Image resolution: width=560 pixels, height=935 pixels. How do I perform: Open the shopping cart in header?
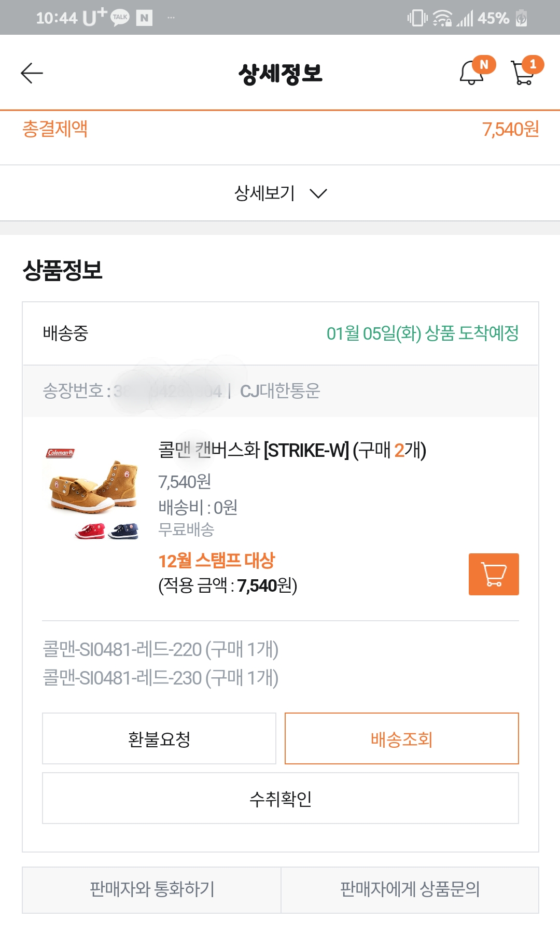coord(523,72)
